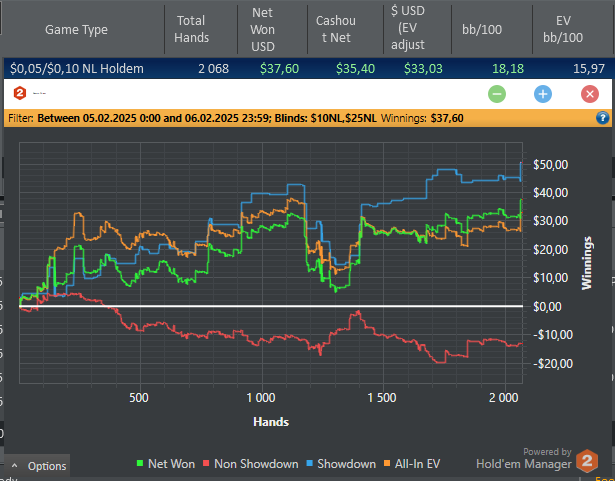Toggle the Net Won legend series

click(x=165, y=464)
